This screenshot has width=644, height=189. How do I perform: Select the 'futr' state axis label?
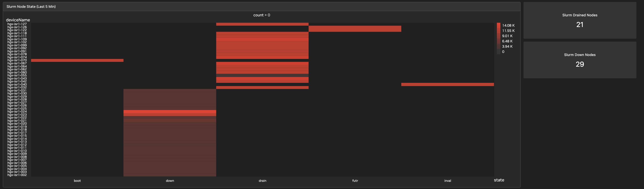355,180
